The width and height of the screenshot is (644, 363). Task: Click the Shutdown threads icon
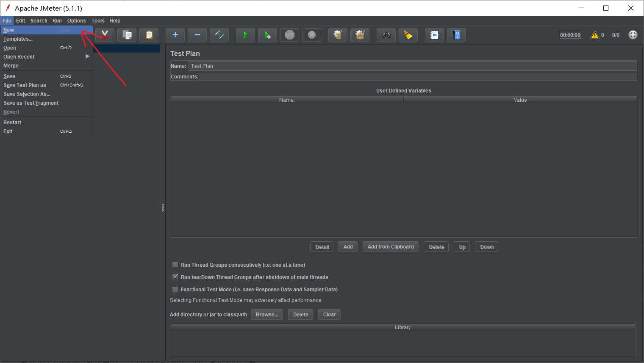click(311, 35)
